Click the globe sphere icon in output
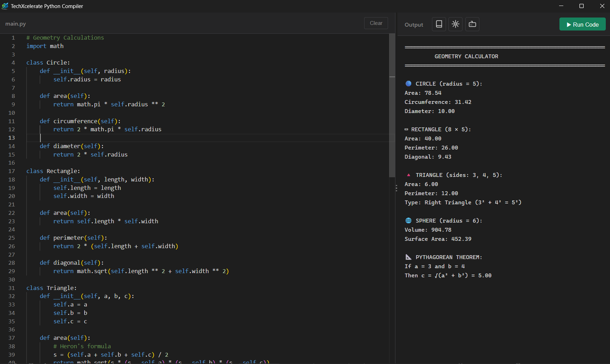 [408, 221]
